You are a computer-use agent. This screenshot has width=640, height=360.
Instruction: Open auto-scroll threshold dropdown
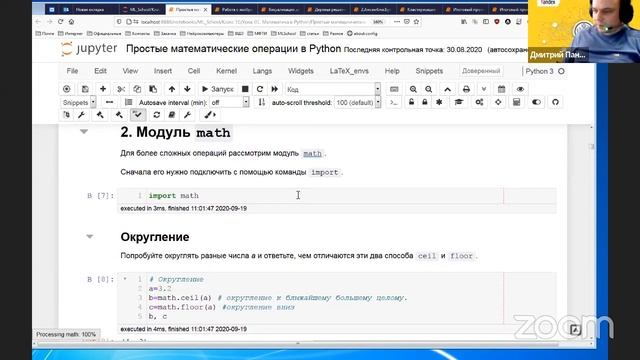click(358, 102)
